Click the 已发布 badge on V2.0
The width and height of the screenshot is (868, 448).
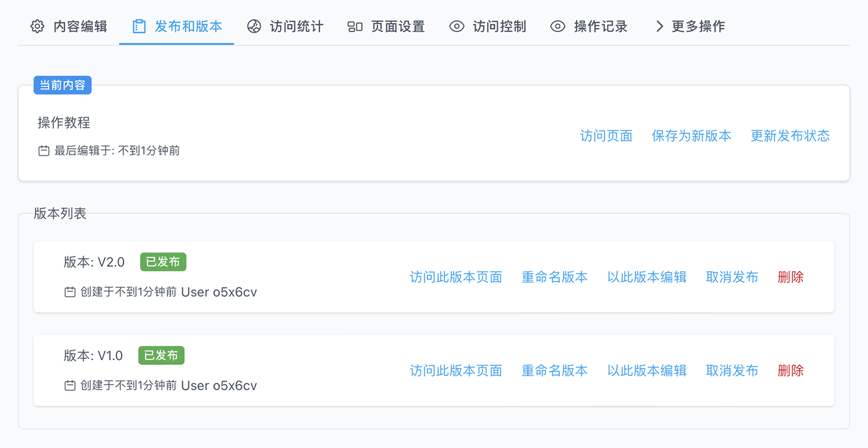[163, 262]
